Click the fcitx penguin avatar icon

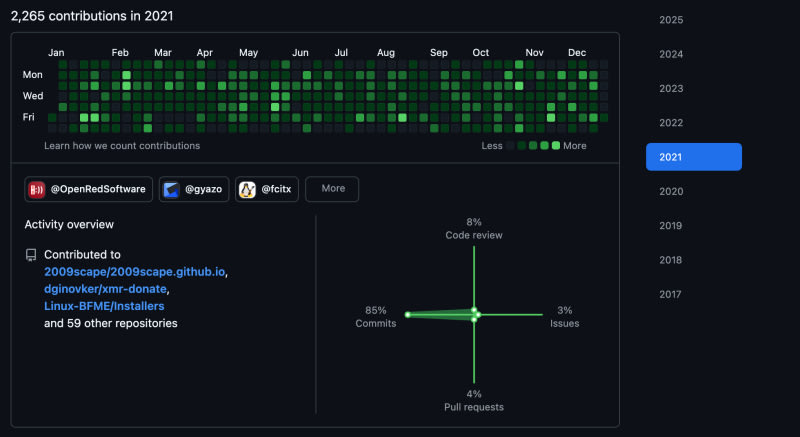point(247,189)
